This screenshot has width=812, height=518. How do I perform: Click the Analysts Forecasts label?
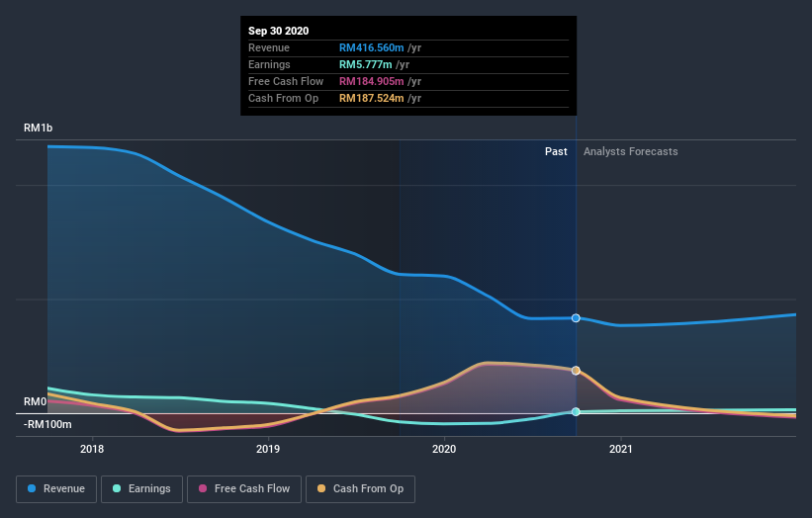click(630, 151)
